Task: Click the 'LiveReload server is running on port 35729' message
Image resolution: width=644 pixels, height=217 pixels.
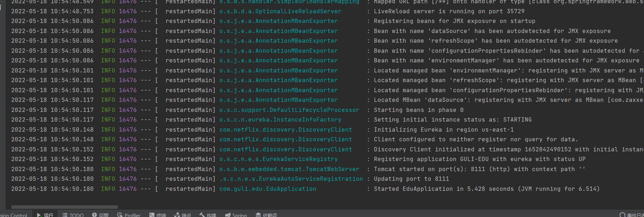Action: 449,11
